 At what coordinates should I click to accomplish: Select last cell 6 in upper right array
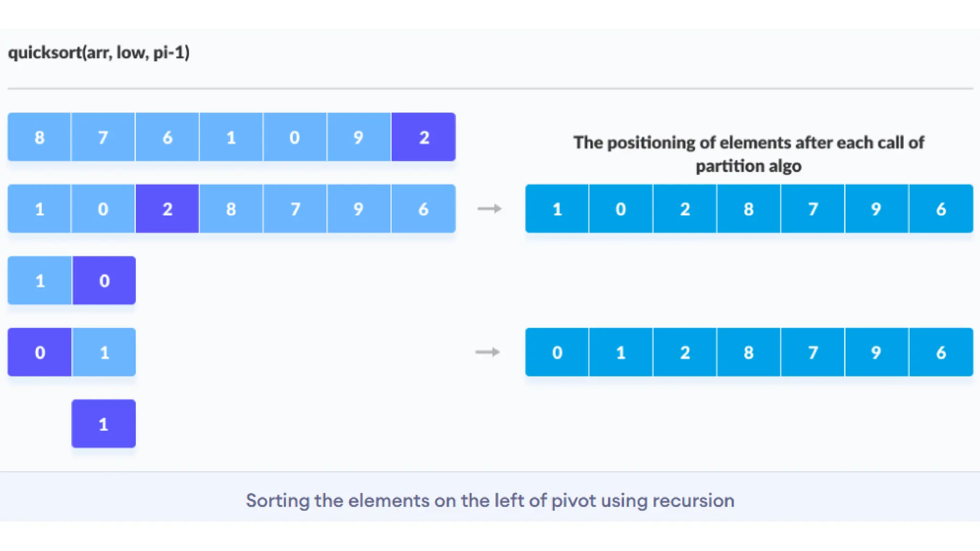(941, 209)
